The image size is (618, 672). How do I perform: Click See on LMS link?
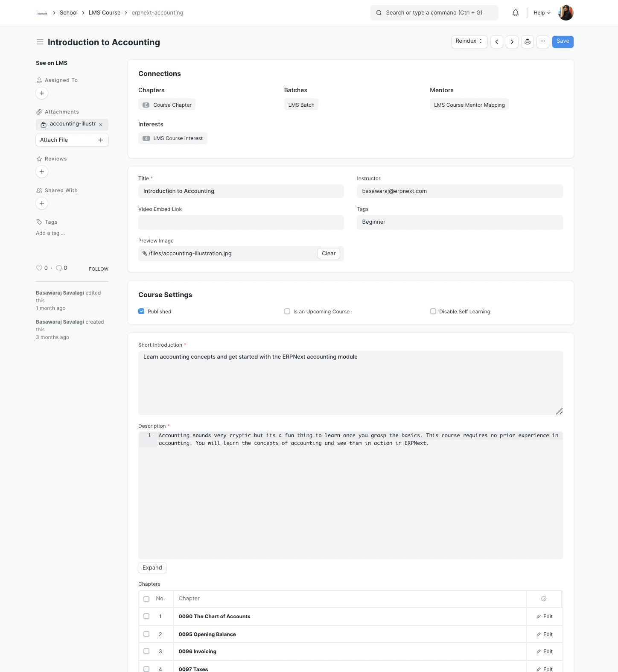click(x=52, y=63)
